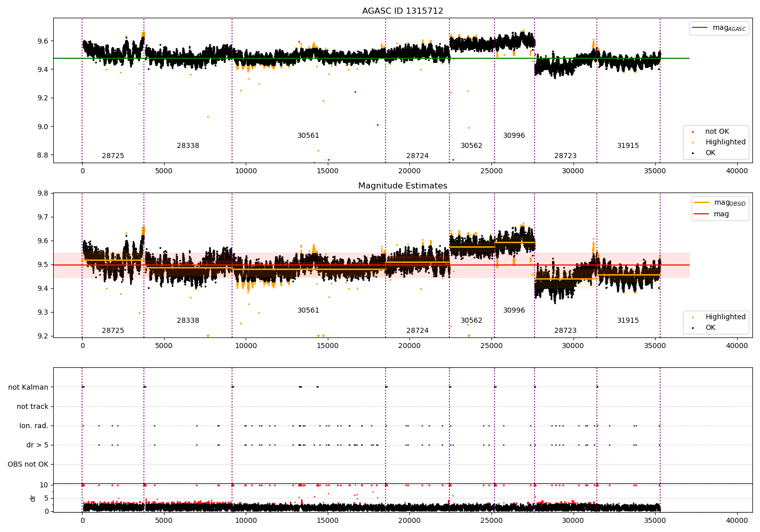
Task: Click the orange line sample beside mag OBSID
Action: [x=702, y=203]
